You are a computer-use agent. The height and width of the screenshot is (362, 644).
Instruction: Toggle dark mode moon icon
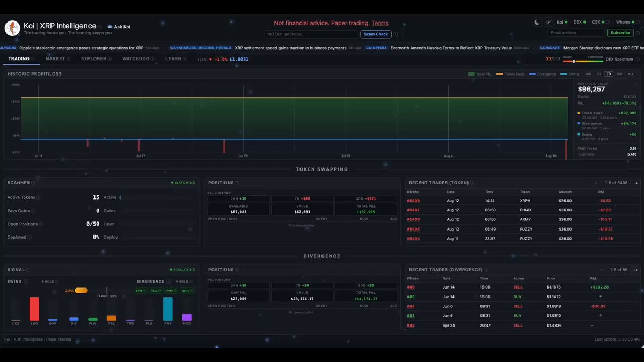[537, 22]
